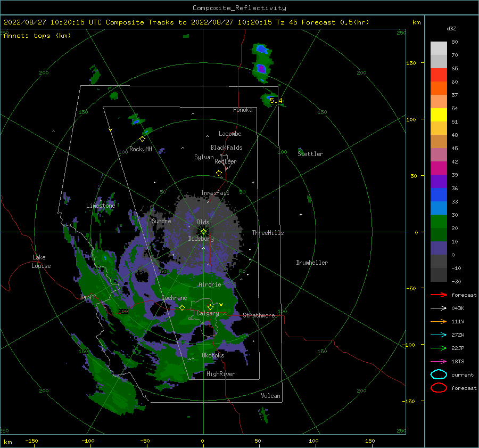Click the 'Annot: tops (km)' label
The height and width of the screenshot is (448, 479).
[37, 36]
